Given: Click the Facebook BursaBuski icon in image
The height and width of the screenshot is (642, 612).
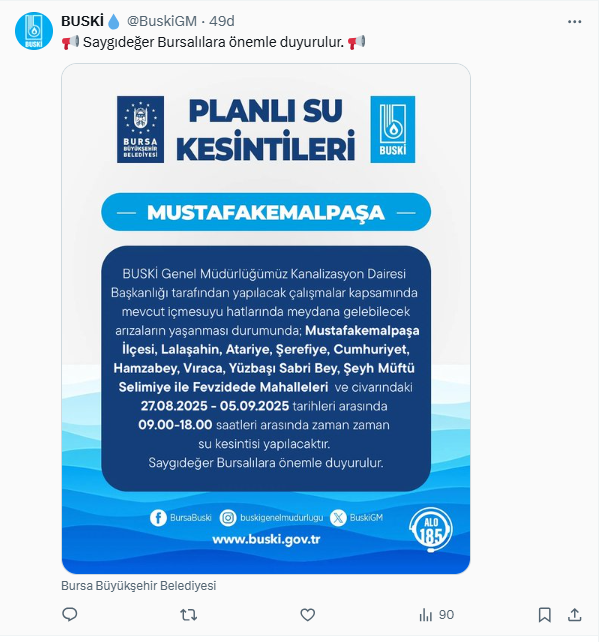Looking at the screenshot, I should click(158, 518).
